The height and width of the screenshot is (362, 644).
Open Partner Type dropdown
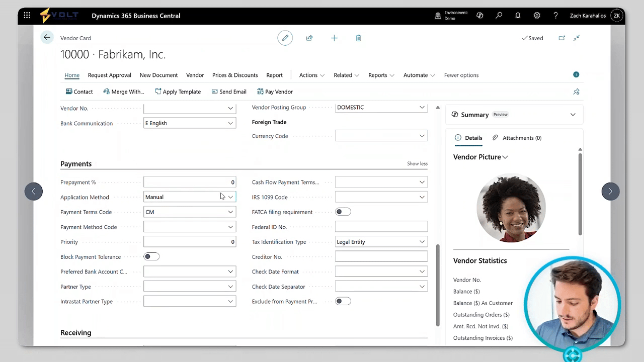click(230, 287)
